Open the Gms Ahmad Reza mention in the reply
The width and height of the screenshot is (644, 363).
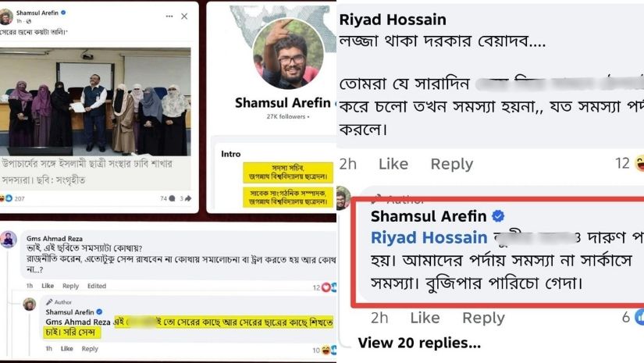(78, 322)
